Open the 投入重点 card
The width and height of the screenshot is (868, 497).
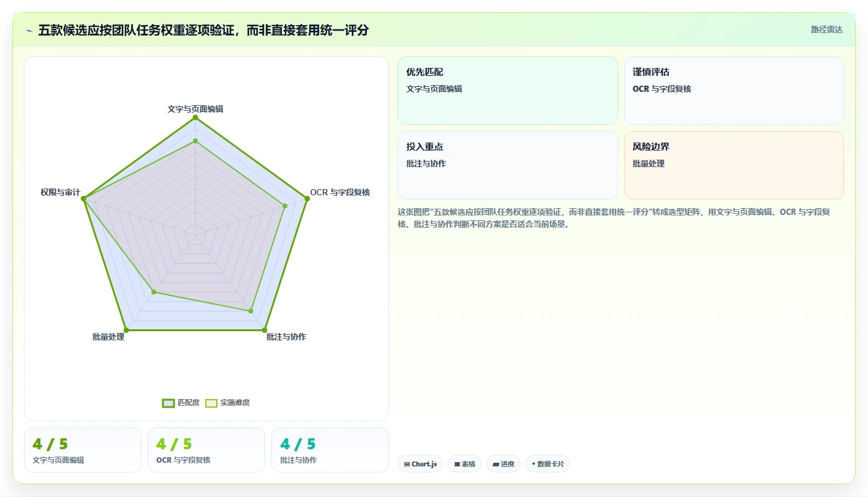(x=508, y=165)
